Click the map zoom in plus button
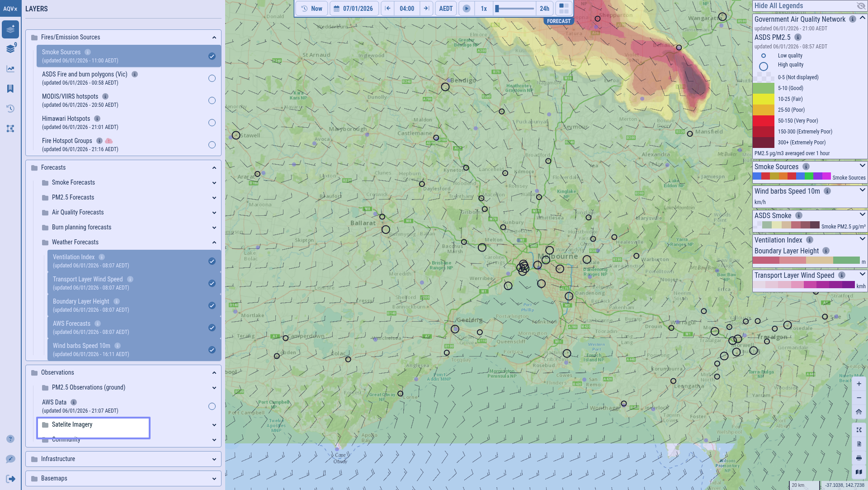This screenshot has width=868, height=490. point(859,384)
